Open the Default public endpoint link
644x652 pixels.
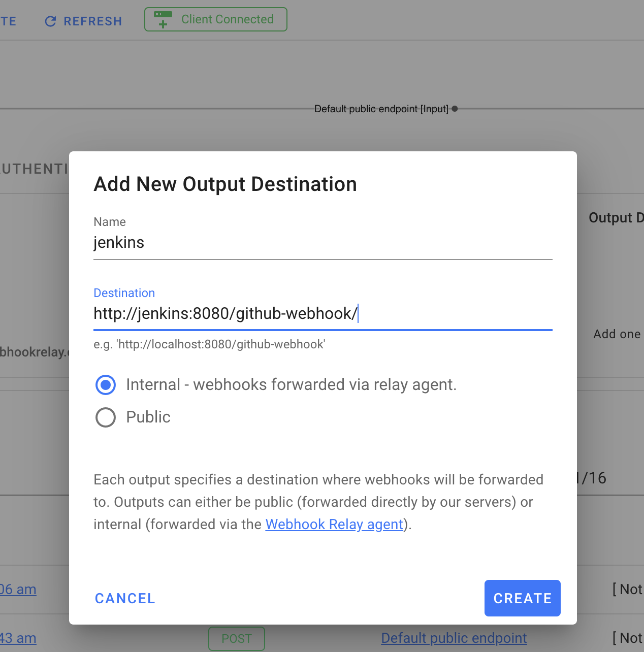pos(454,638)
